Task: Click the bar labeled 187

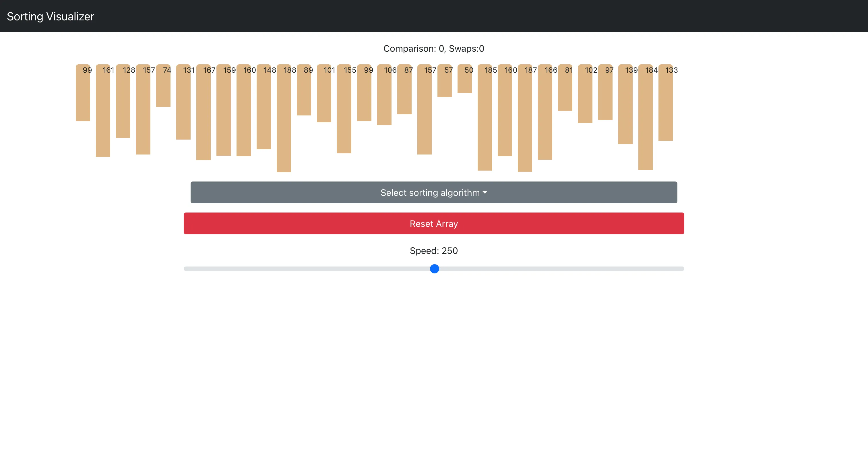Action: (525, 118)
